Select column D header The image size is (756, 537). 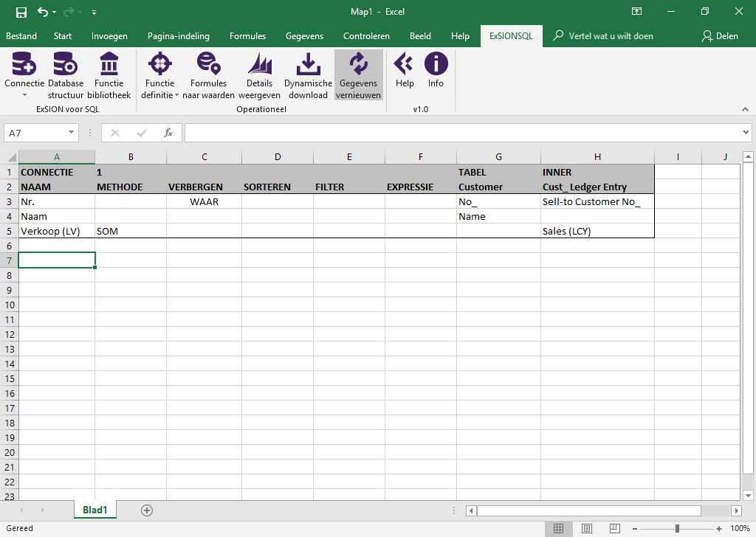pyautogui.click(x=278, y=157)
